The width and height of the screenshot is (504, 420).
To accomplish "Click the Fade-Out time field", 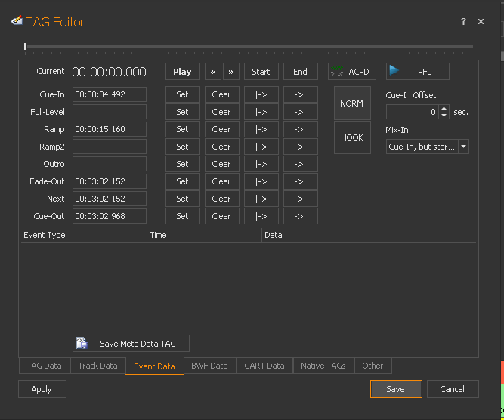I will click(110, 181).
